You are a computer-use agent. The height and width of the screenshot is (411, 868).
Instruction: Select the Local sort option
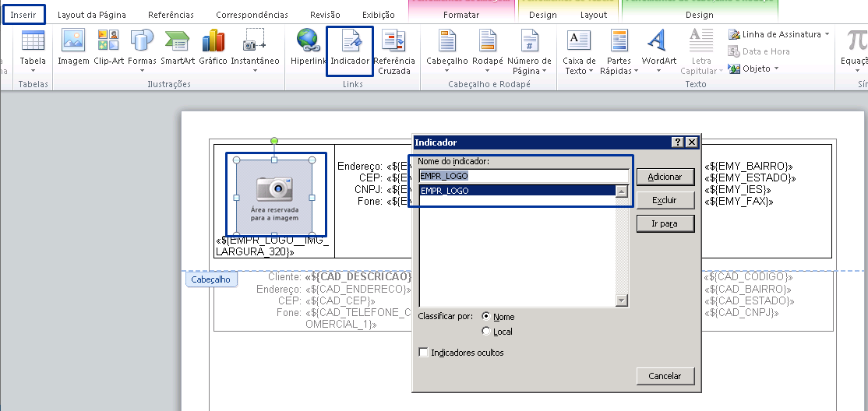487,332
